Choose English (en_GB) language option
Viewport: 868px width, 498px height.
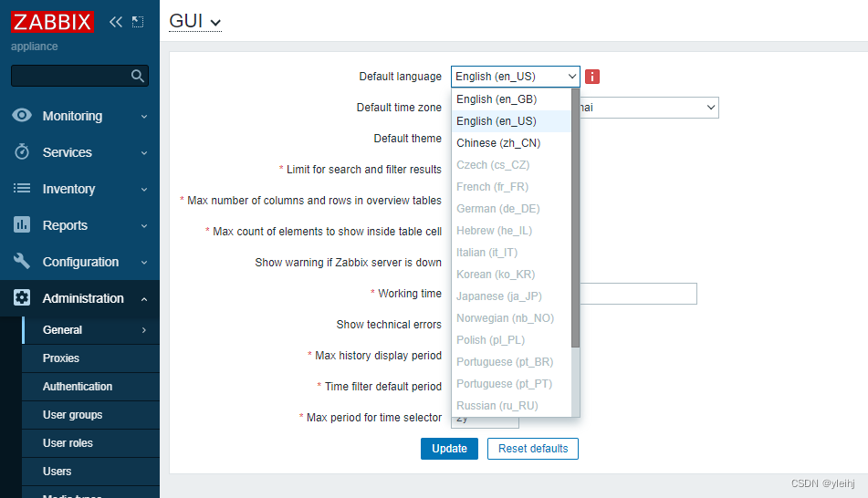pos(497,99)
